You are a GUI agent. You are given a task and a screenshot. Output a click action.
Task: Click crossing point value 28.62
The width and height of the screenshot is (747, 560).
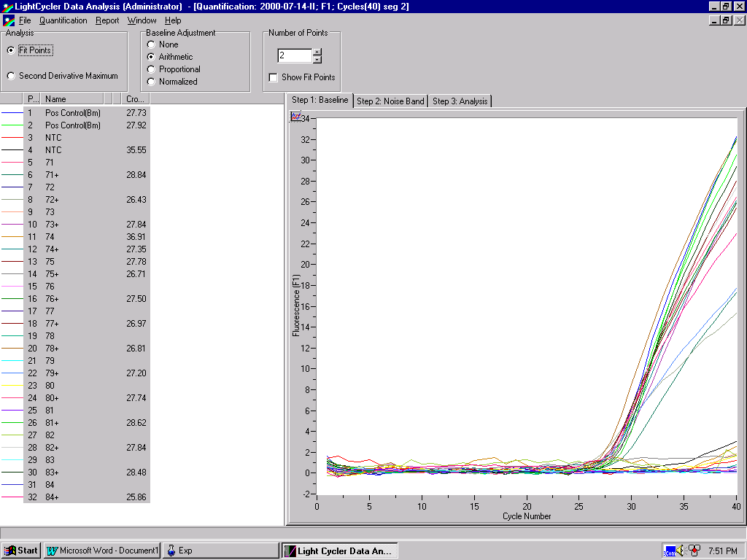pos(136,422)
